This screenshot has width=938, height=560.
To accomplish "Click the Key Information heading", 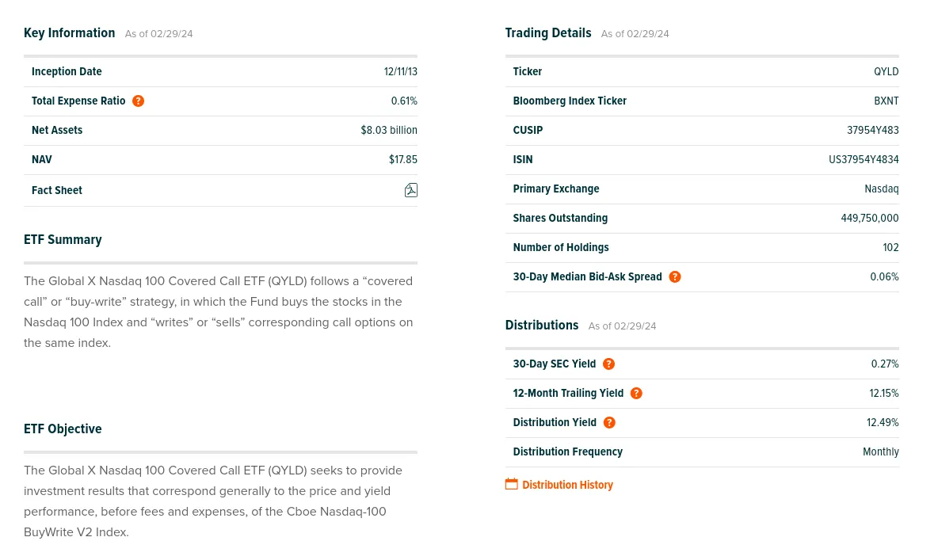I will coord(70,33).
